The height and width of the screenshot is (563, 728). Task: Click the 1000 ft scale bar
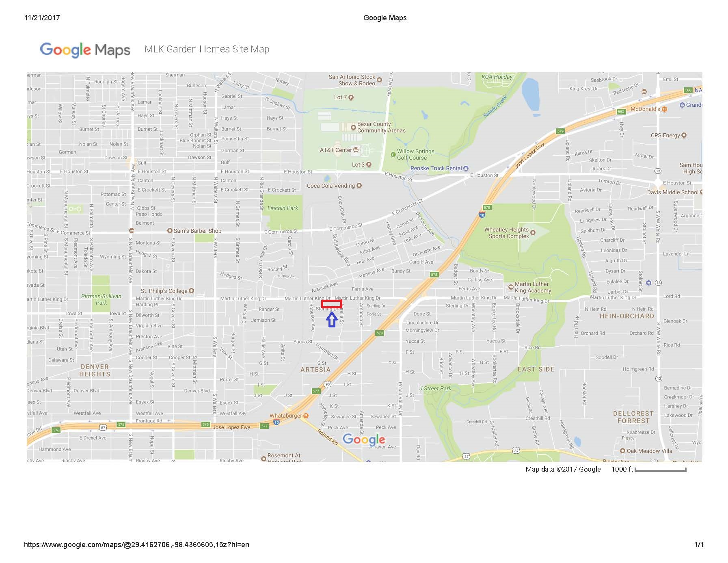[x=660, y=470]
